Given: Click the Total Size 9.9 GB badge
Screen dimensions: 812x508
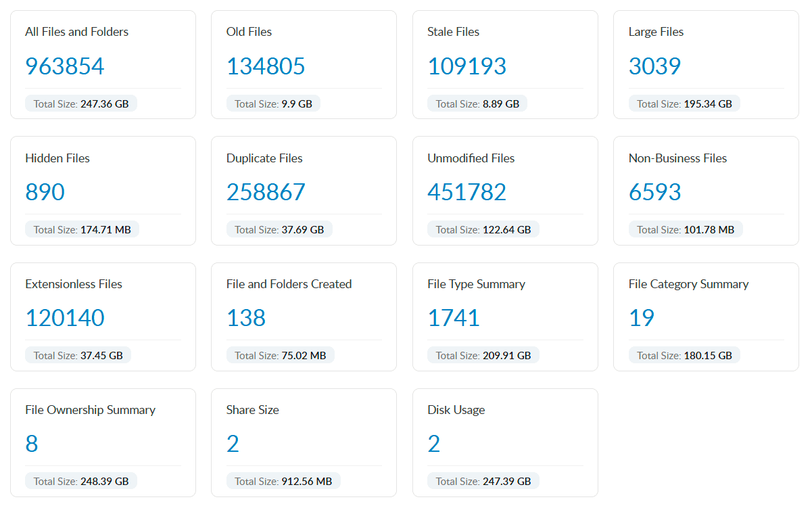Looking at the screenshot, I should 273,103.
